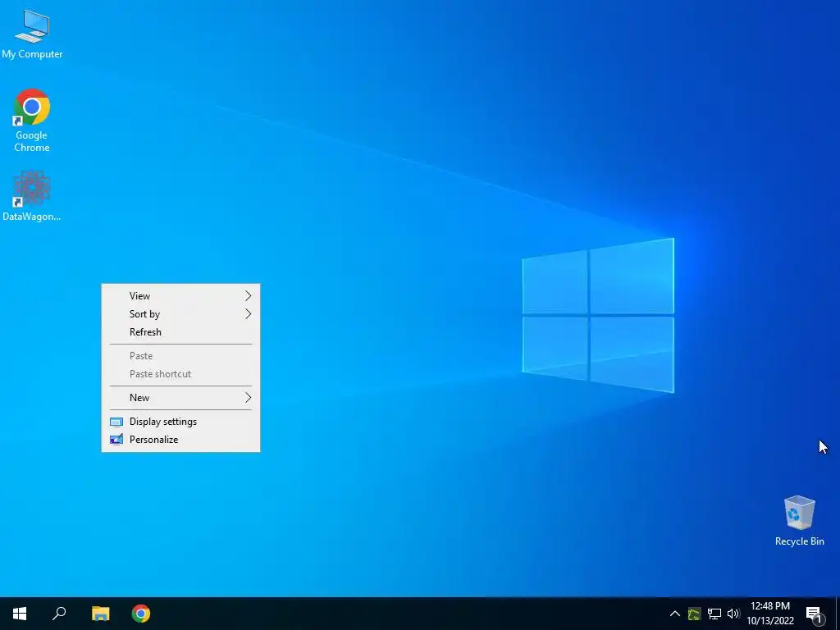The height and width of the screenshot is (630, 840).
Task: Open the Windows Start menu
Action: [x=20, y=614]
